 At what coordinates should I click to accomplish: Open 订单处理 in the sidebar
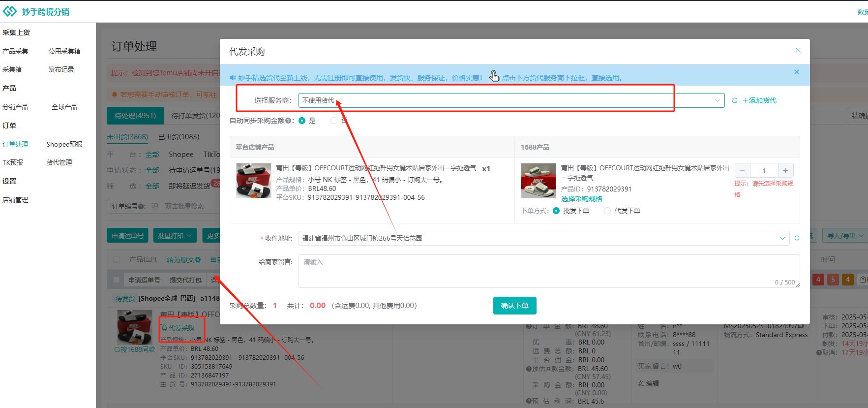tap(15, 144)
